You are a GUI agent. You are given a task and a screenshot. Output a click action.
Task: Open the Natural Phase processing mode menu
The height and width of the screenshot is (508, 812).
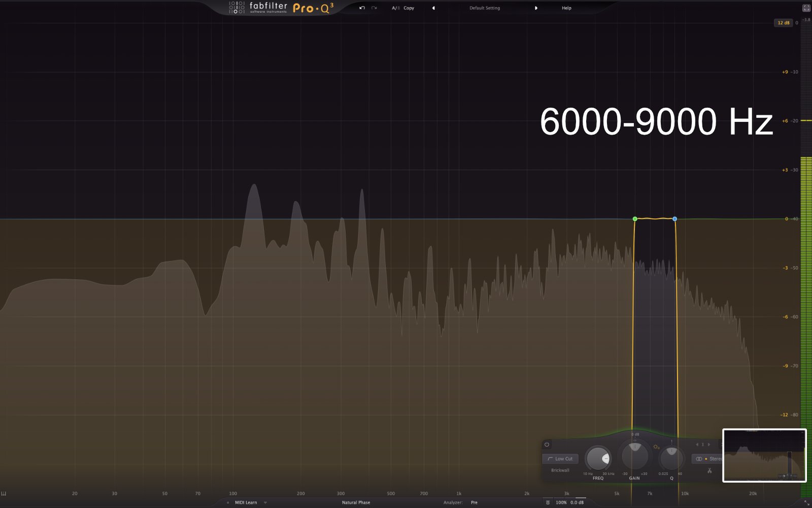356,502
